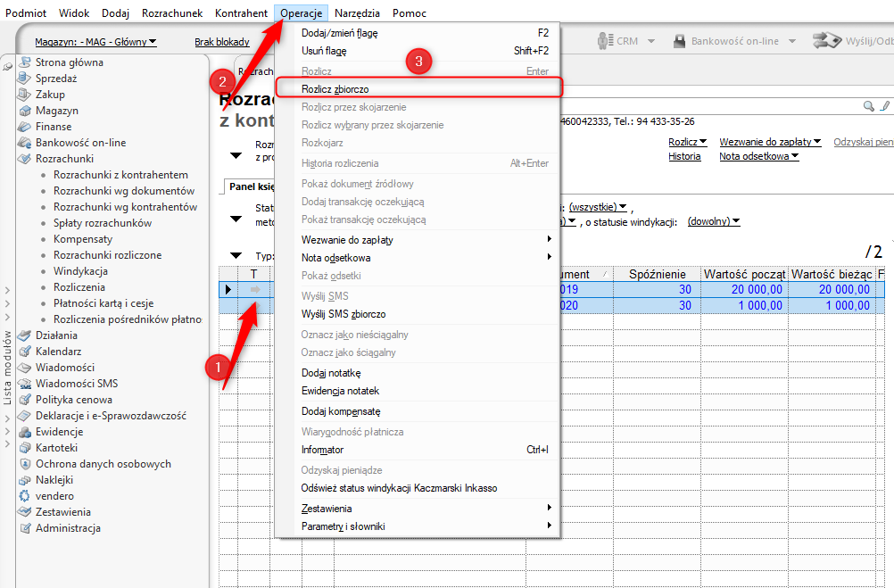
Task: Click the Wiadomości envelope icon
Action: [x=24, y=368]
